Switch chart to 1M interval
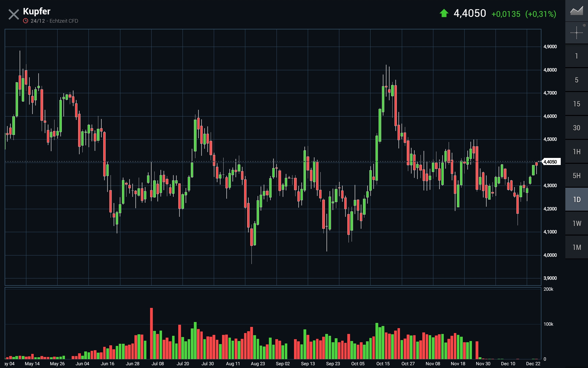588x368 pixels. coord(576,247)
